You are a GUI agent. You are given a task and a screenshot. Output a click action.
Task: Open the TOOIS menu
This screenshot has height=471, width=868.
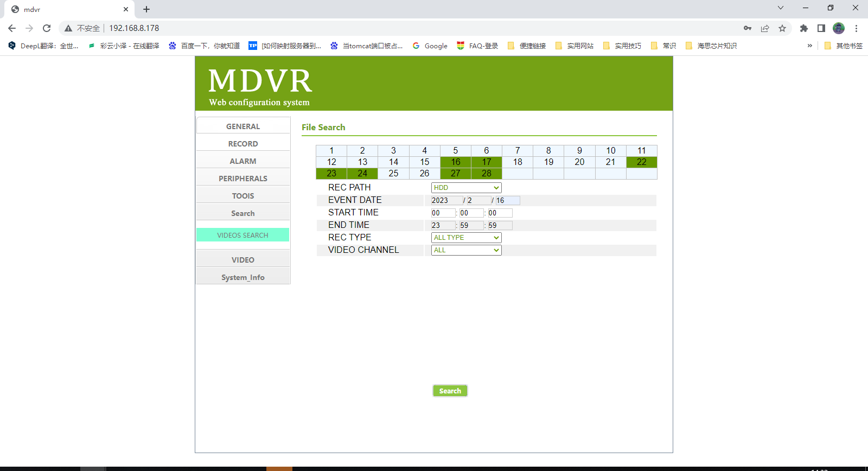point(243,196)
